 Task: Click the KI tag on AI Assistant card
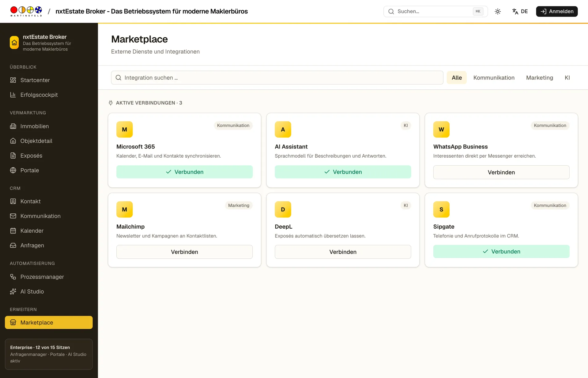click(x=405, y=125)
